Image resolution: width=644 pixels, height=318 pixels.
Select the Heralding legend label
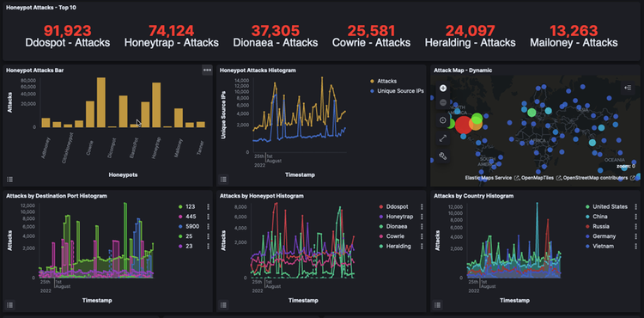pyautogui.click(x=398, y=246)
